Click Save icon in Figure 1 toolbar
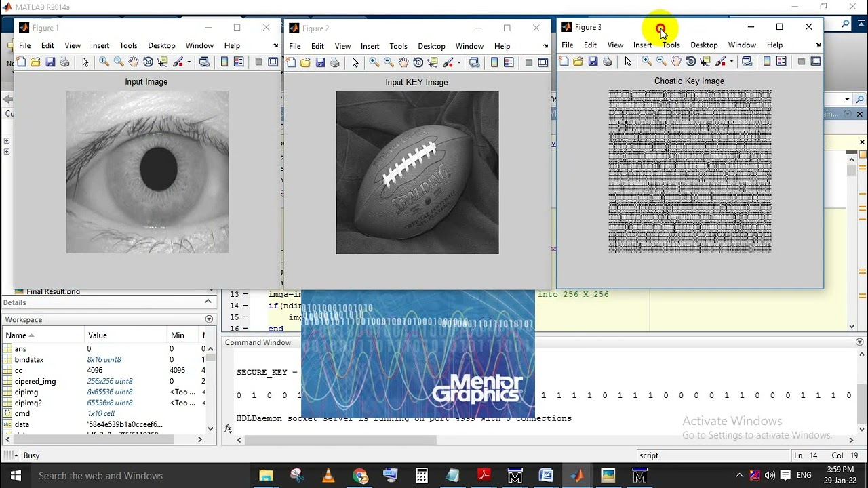This screenshot has height=488, width=868. pyautogui.click(x=50, y=62)
